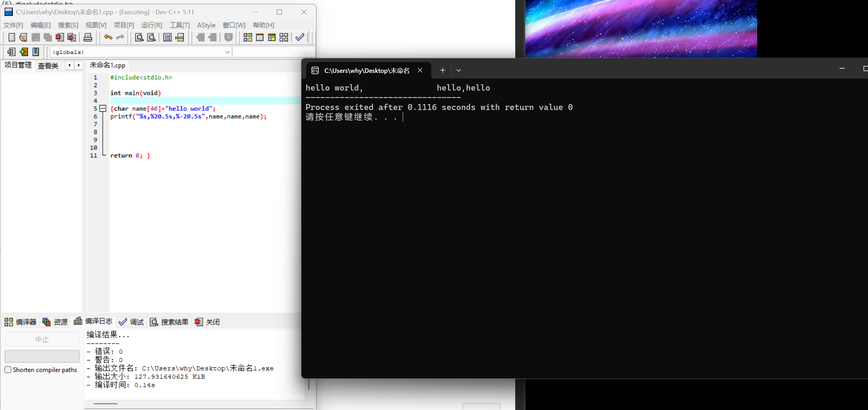
Task: Open the 运行[R] menu
Action: (152, 25)
